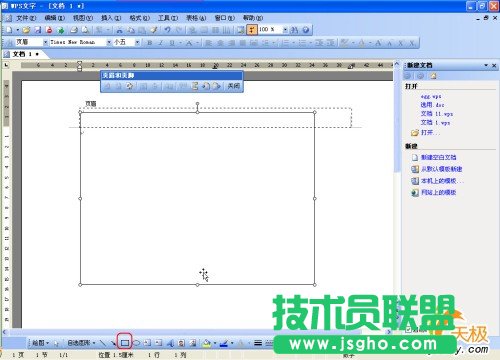Open the 视图 (View) menu

(x=83, y=18)
